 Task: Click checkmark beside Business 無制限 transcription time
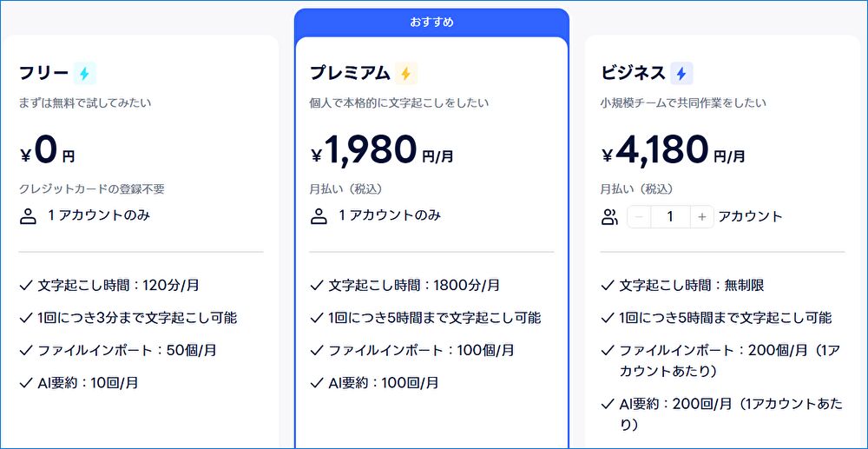(607, 286)
